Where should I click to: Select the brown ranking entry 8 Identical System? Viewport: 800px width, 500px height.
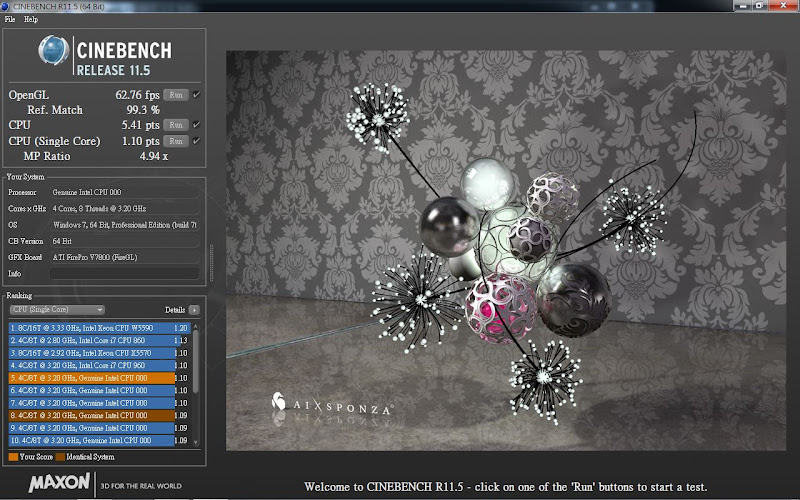(99, 415)
